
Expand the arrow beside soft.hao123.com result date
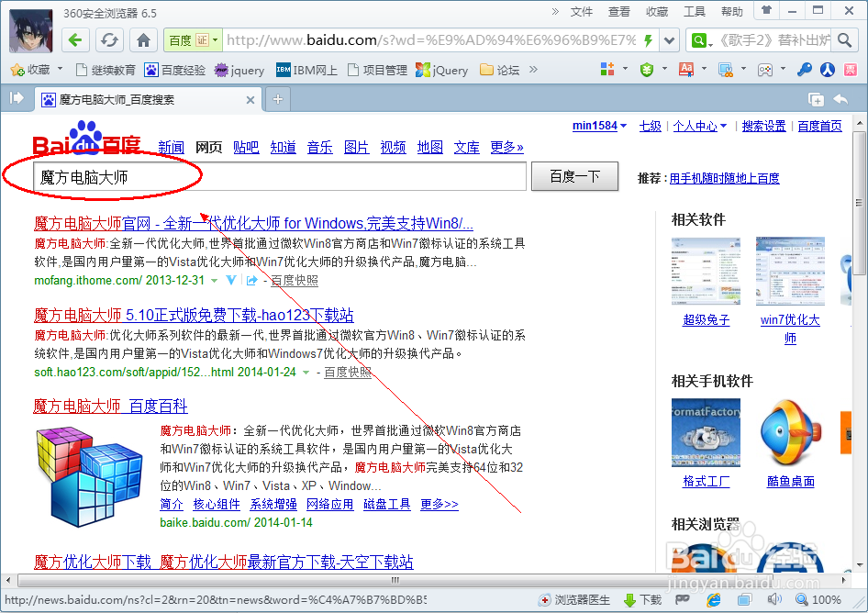(x=306, y=373)
